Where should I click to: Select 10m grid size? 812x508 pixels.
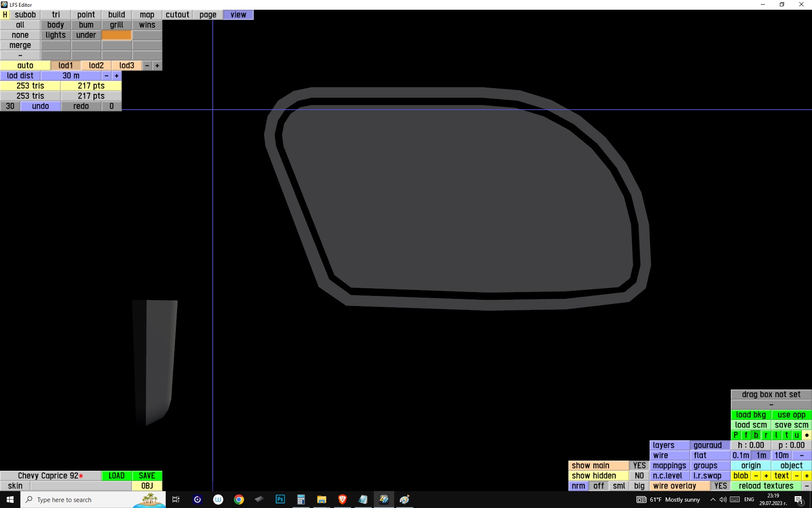781,455
